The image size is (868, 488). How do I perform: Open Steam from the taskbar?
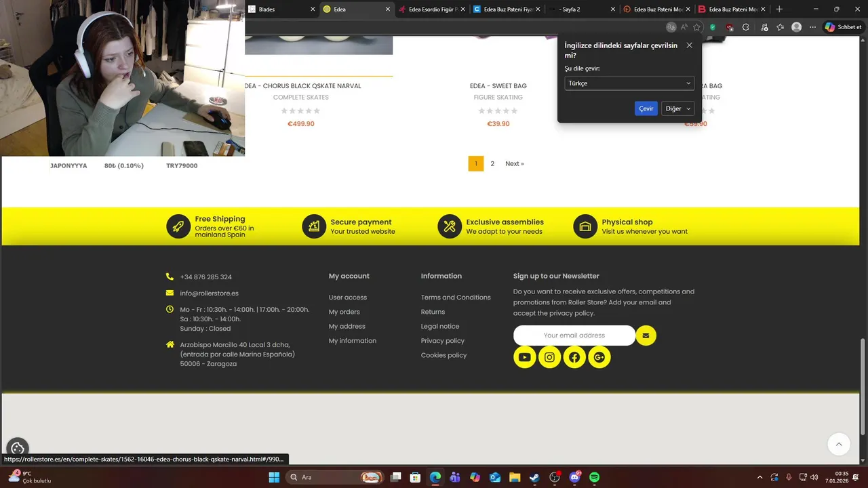pyautogui.click(x=534, y=477)
